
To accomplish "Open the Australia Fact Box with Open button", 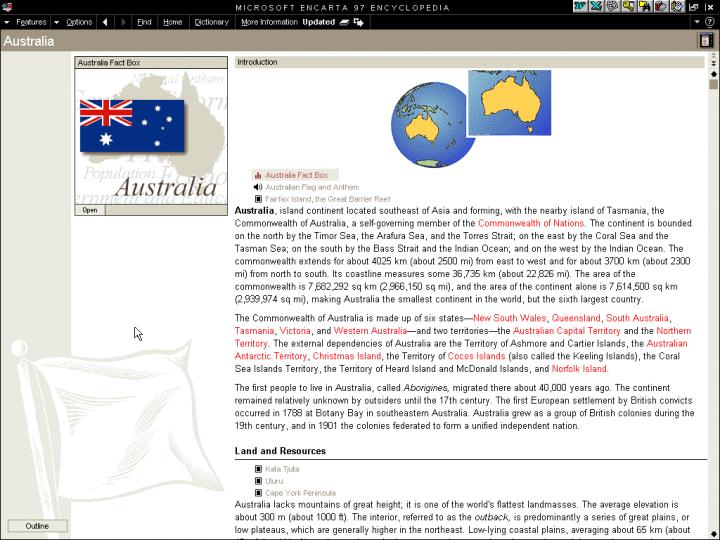I will pos(90,210).
